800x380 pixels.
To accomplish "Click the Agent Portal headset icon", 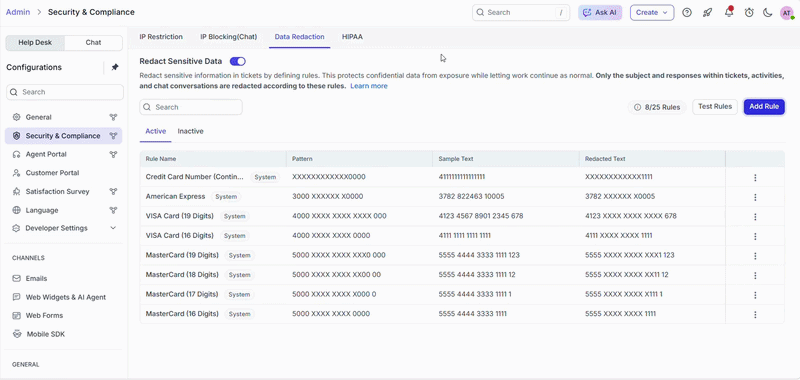I will click(16, 155).
